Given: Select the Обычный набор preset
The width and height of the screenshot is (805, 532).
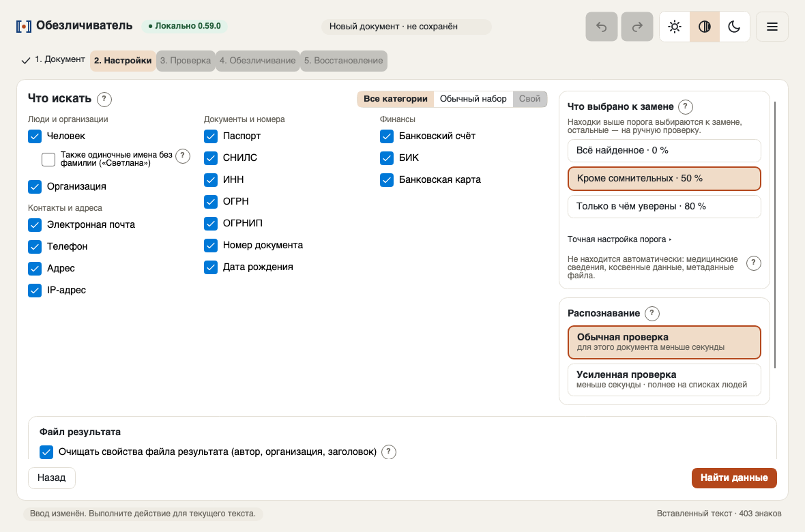Looking at the screenshot, I should pos(473,99).
